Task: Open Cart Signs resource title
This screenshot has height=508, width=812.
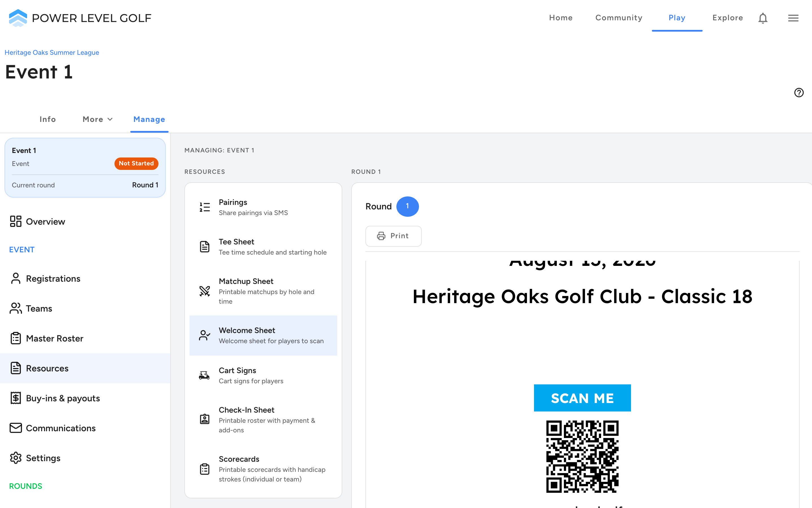Action: (x=237, y=370)
